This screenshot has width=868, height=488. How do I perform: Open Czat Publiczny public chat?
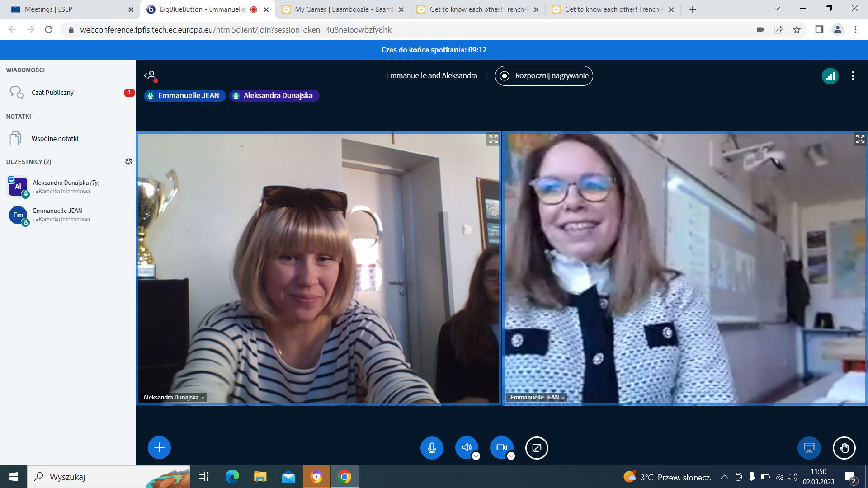coord(68,93)
